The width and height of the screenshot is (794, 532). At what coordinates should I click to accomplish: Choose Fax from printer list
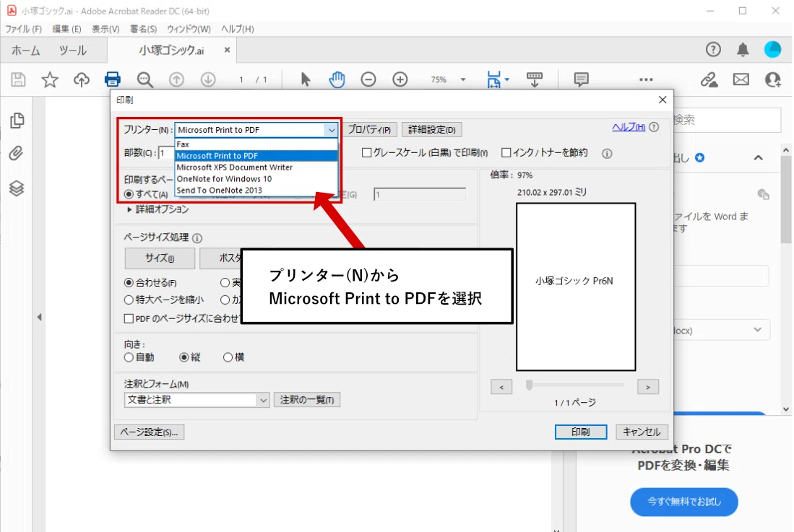click(x=256, y=144)
